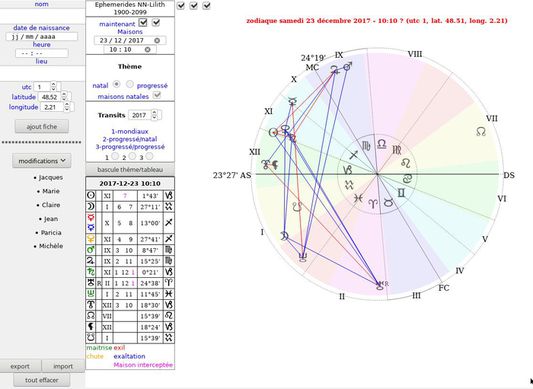This screenshot has height=389, width=533.
Task: Click the Moon symbol on the chart wheel
Action: pos(285,236)
